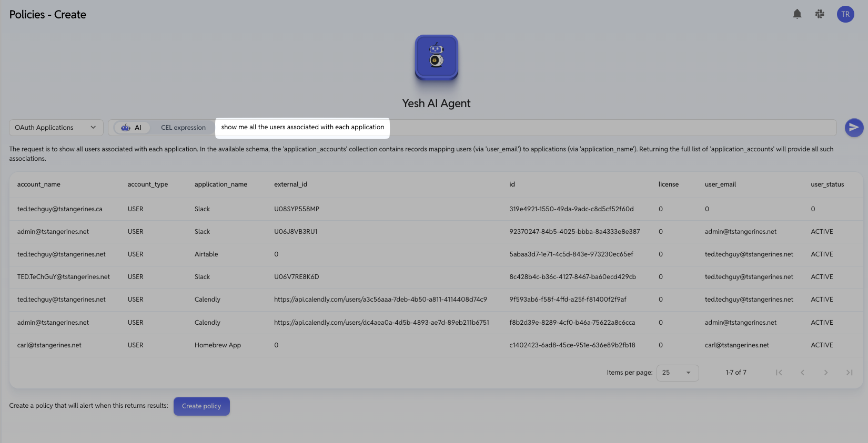Click the 1-7 of 7 pagination label
Viewport: 868px width, 443px height.
(x=736, y=373)
